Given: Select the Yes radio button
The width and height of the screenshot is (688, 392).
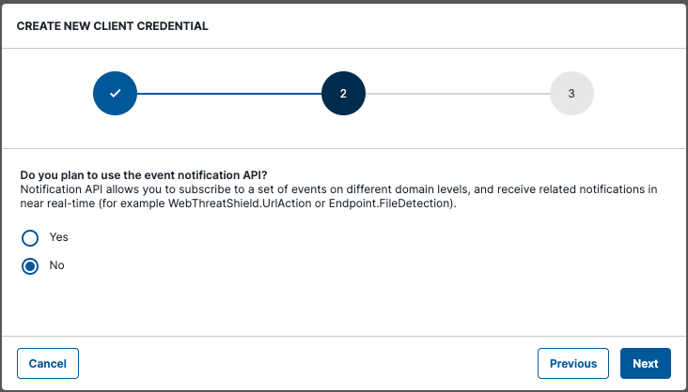Looking at the screenshot, I should [x=30, y=238].
